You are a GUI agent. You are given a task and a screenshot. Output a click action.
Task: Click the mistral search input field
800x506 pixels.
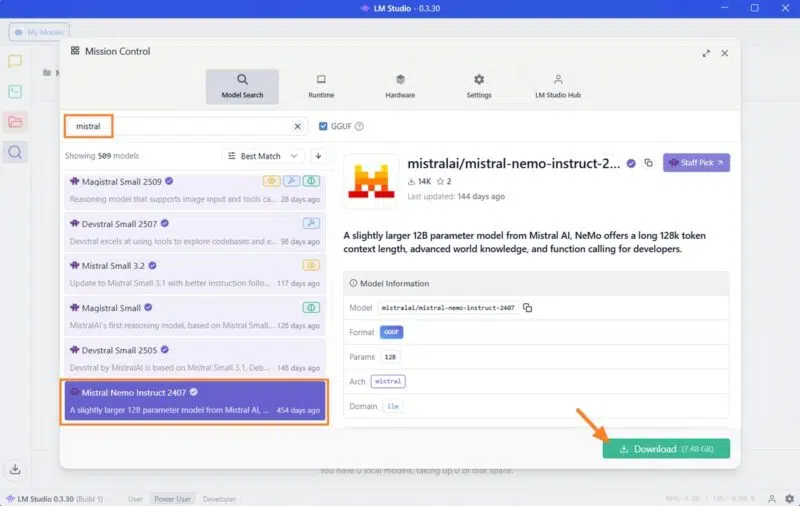pyautogui.click(x=186, y=126)
